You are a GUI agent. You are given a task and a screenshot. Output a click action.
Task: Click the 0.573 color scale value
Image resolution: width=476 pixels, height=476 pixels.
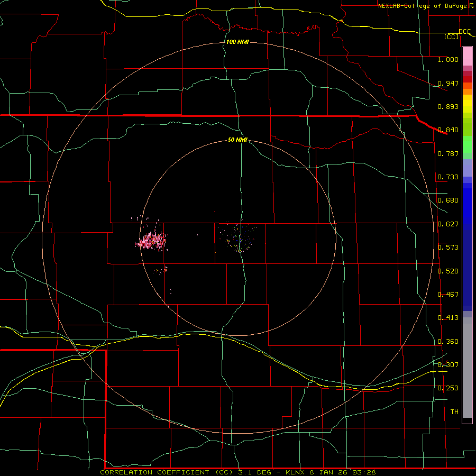point(448,248)
